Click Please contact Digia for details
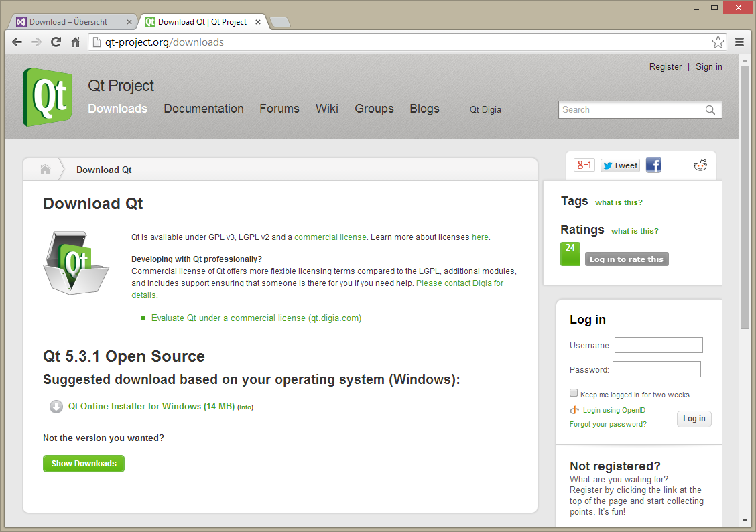 pyautogui.click(x=460, y=283)
